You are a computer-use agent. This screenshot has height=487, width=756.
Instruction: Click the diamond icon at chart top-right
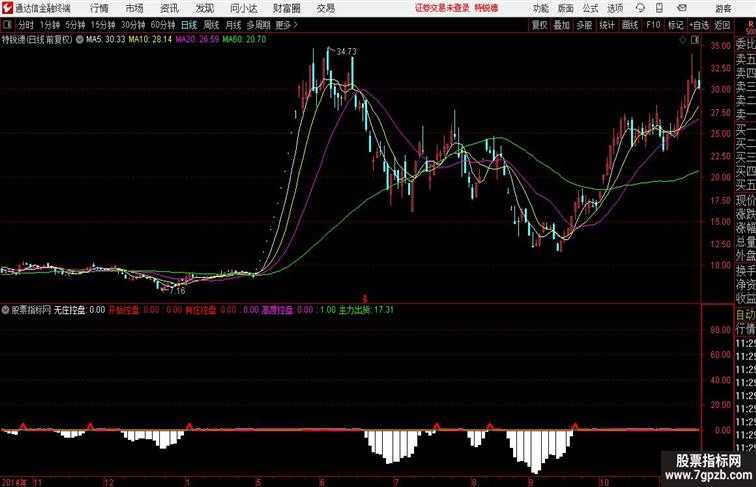(x=683, y=40)
